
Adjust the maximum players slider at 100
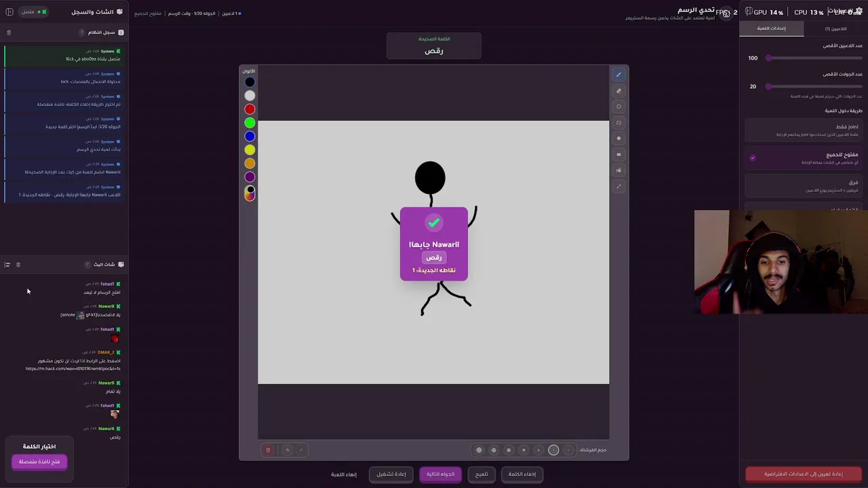point(814,58)
